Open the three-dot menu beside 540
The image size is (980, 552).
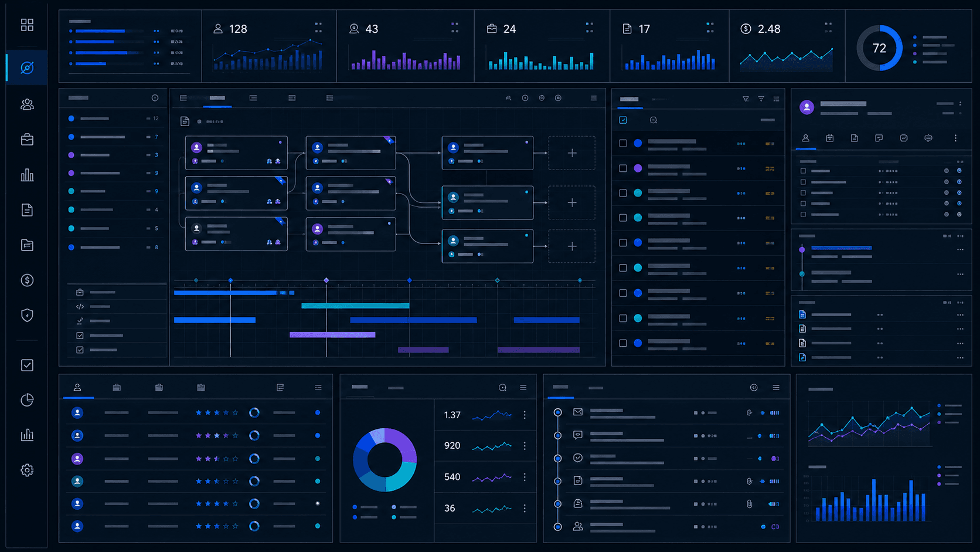(525, 477)
